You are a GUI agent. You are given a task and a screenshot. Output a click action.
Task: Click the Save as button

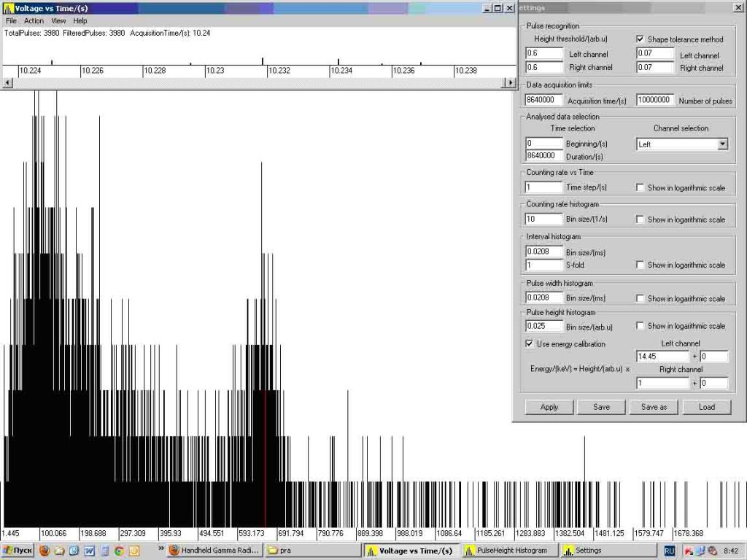(x=654, y=407)
